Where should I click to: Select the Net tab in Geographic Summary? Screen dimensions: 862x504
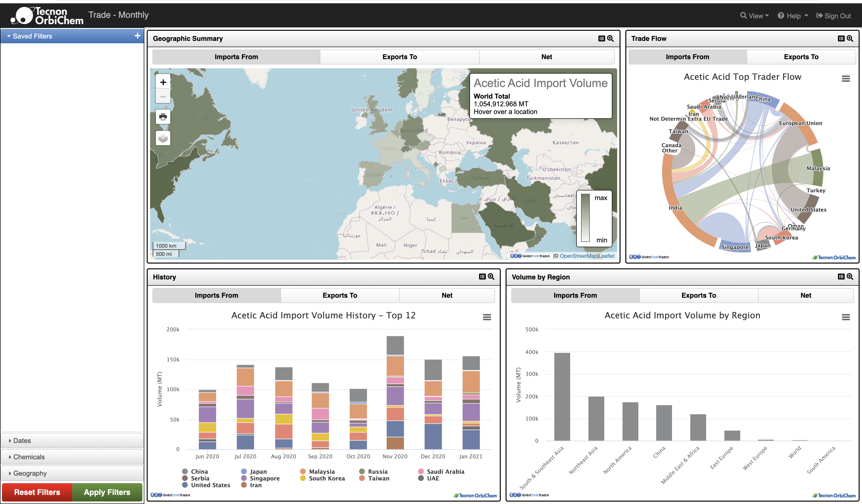click(546, 57)
